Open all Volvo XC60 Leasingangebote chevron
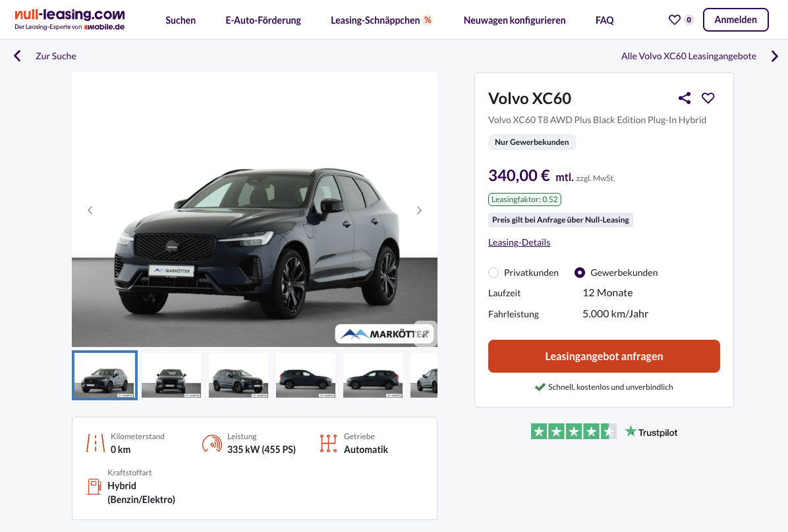 (x=774, y=56)
